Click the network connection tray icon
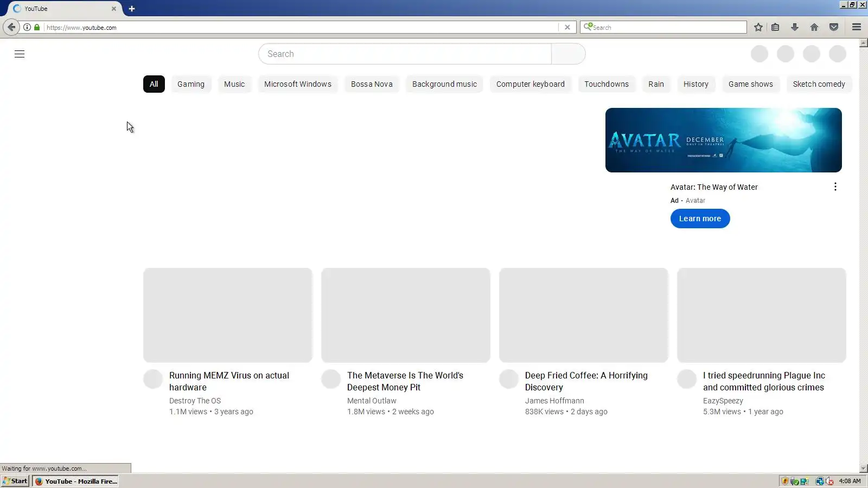Viewport: 868px width, 488px height. tap(820, 481)
